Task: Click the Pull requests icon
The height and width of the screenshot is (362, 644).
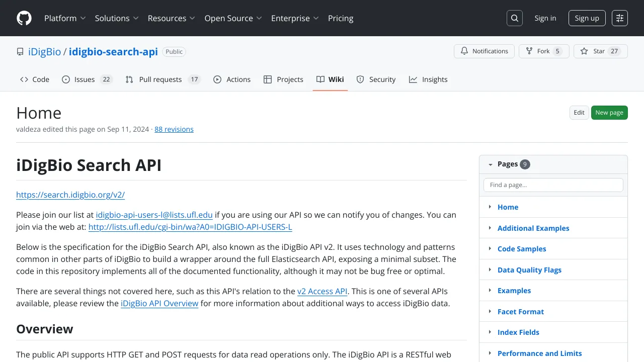Action: pyautogui.click(x=129, y=79)
